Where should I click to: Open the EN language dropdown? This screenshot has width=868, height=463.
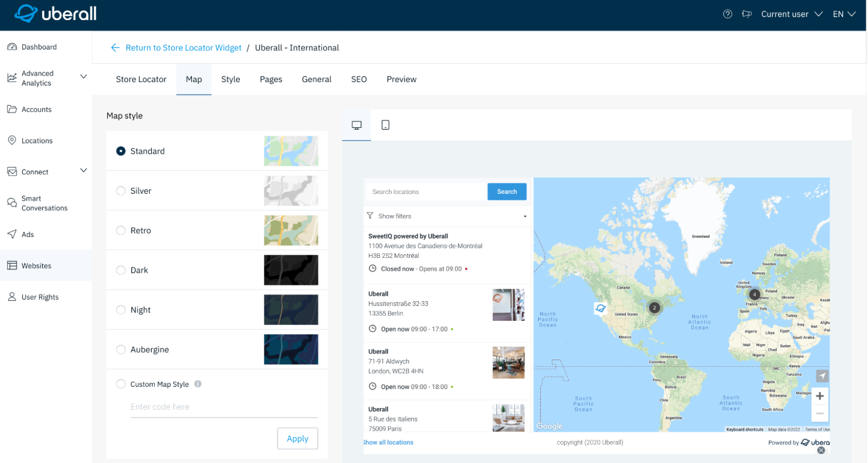point(844,14)
